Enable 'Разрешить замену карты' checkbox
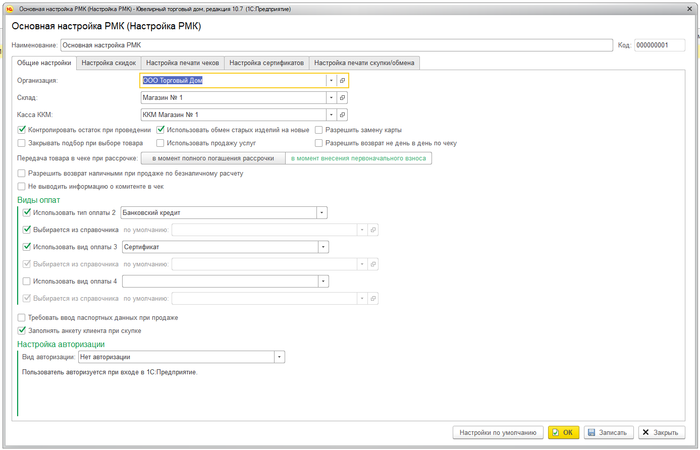Image resolution: width=700 pixels, height=450 pixels. click(319, 129)
